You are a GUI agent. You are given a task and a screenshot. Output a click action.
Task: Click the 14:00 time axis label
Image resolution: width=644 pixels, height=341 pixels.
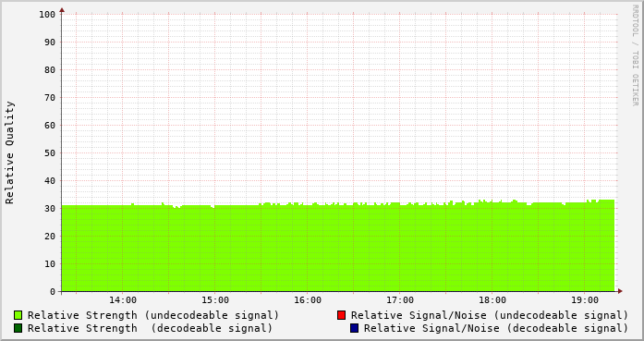click(x=123, y=300)
